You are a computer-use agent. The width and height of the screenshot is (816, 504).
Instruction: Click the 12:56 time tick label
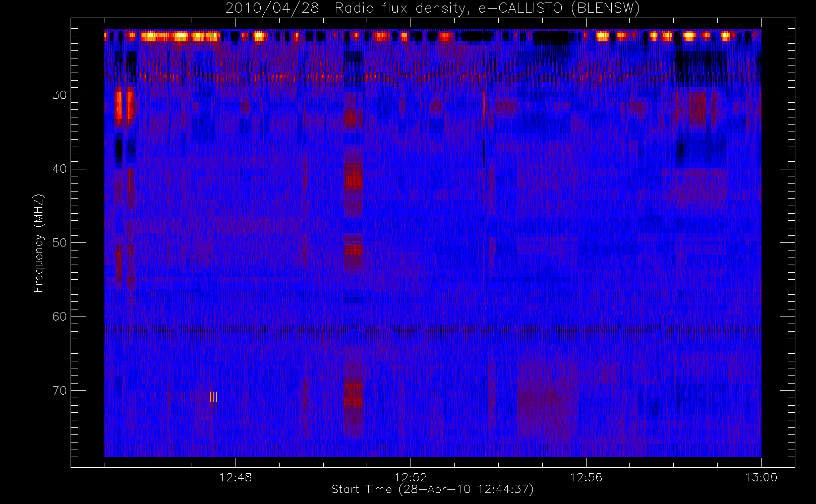point(586,477)
